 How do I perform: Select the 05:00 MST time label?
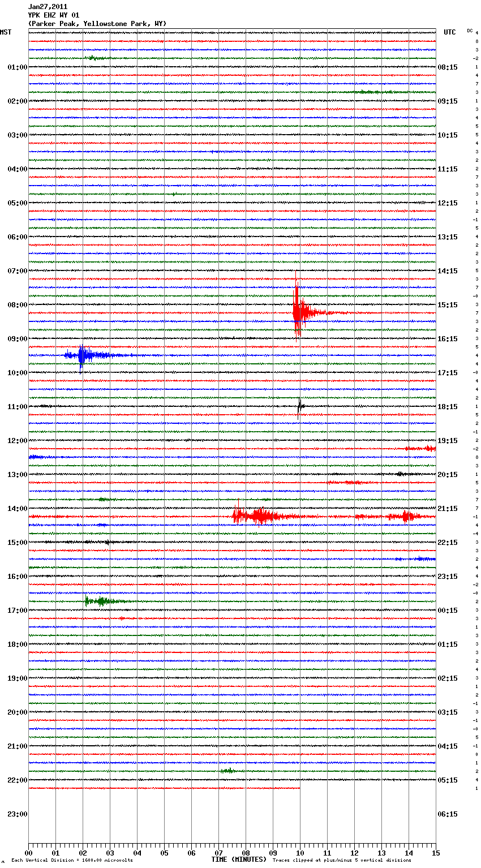[x=18, y=203]
